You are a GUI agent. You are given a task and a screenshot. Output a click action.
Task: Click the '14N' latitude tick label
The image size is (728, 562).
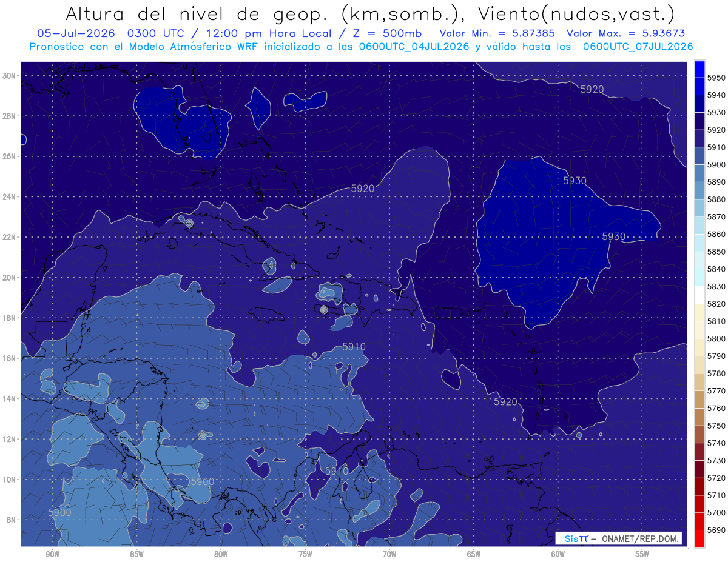click(9, 398)
